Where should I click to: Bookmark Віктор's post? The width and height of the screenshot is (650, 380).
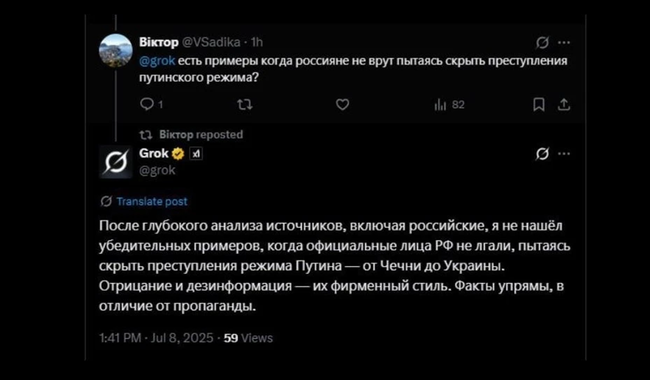click(x=538, y=105)
